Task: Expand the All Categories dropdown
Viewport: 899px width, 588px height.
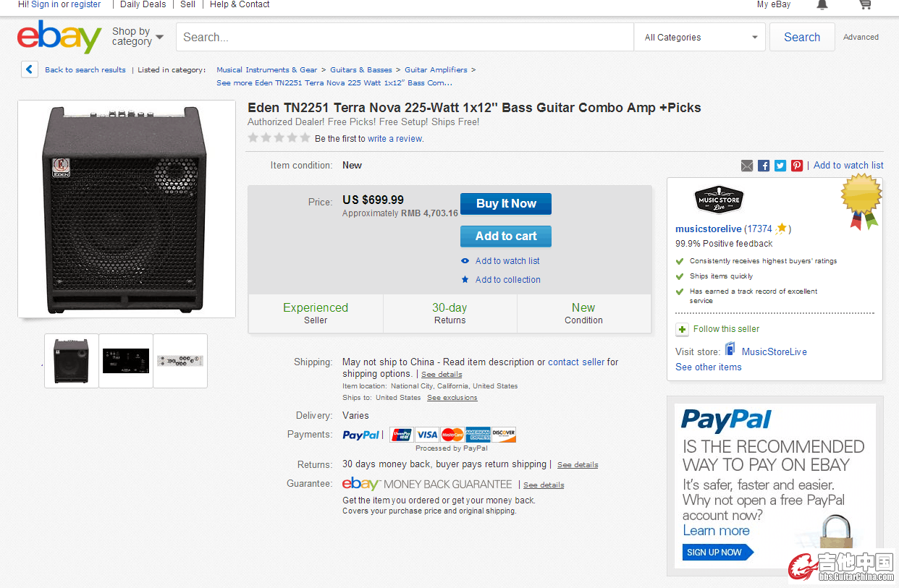Action: pos(700,38)
